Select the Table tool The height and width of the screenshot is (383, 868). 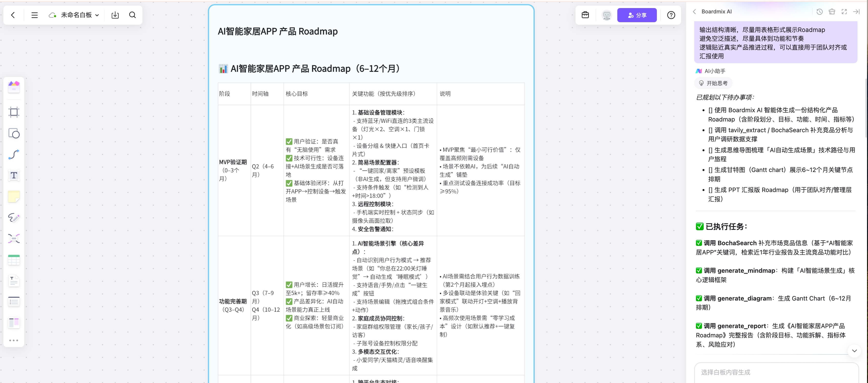pos(14,260)
